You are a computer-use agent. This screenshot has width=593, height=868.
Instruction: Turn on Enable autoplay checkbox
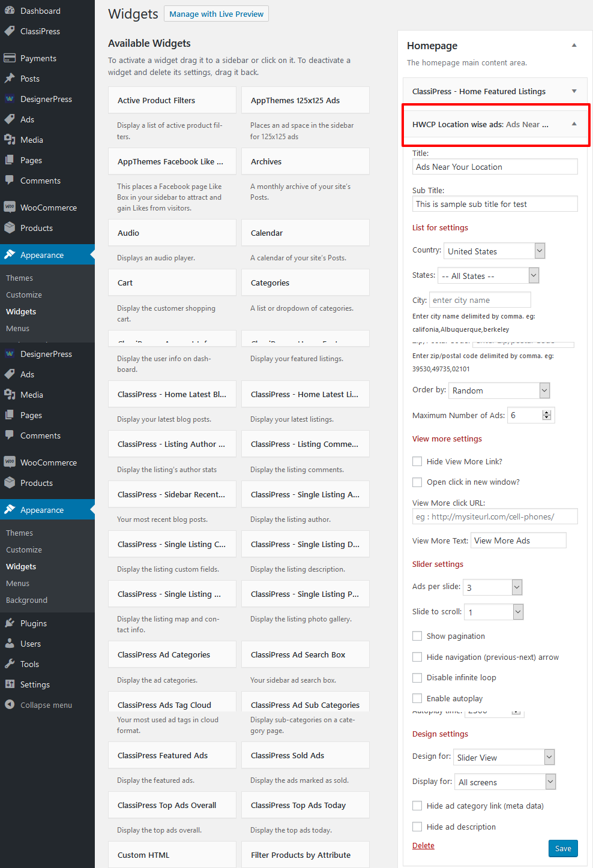[x=417, y=698]
